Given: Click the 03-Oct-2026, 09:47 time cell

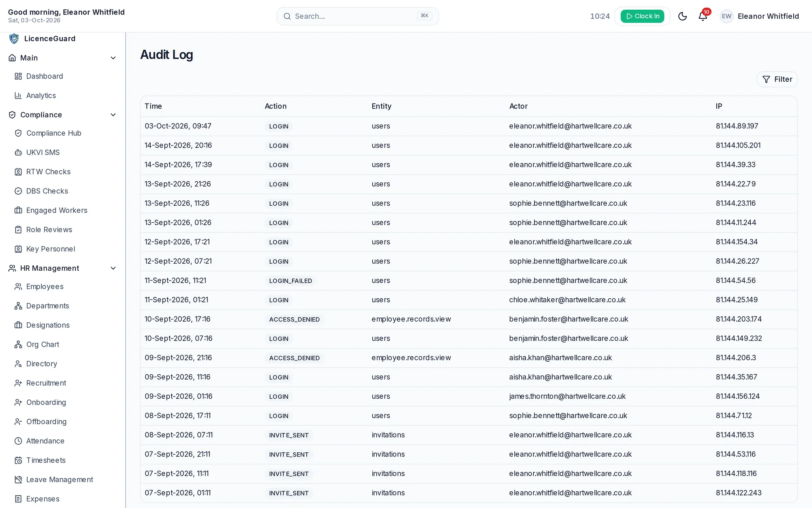Looking at the screenshot, I should [178, 126].
